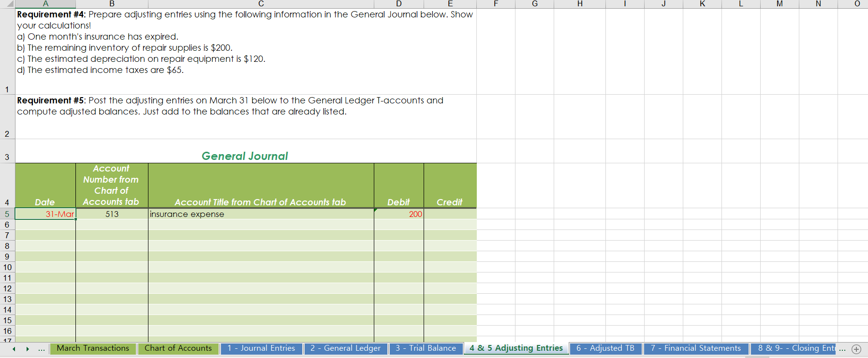
Task: Switch to the Chart of Accounts tab
Action: 178,348
